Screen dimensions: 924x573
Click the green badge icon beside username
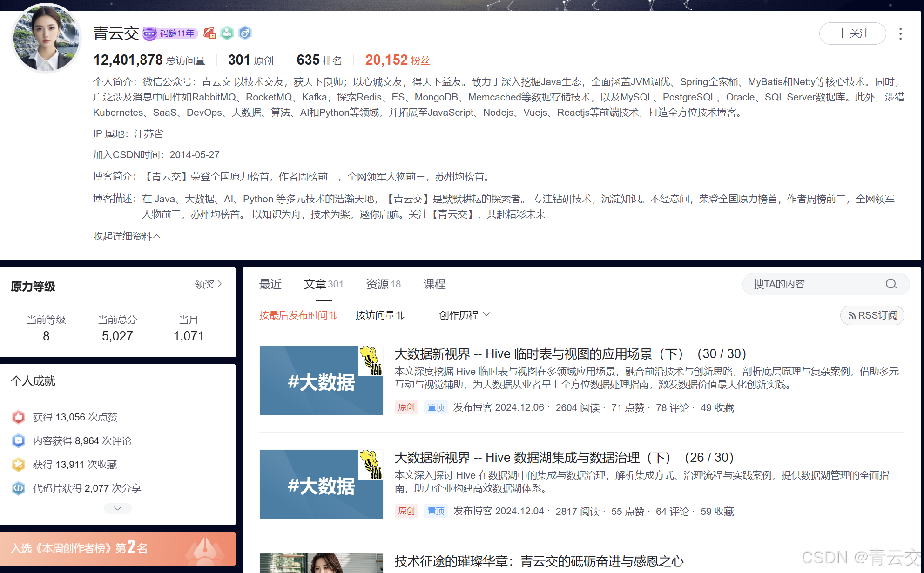click(227, 33)
